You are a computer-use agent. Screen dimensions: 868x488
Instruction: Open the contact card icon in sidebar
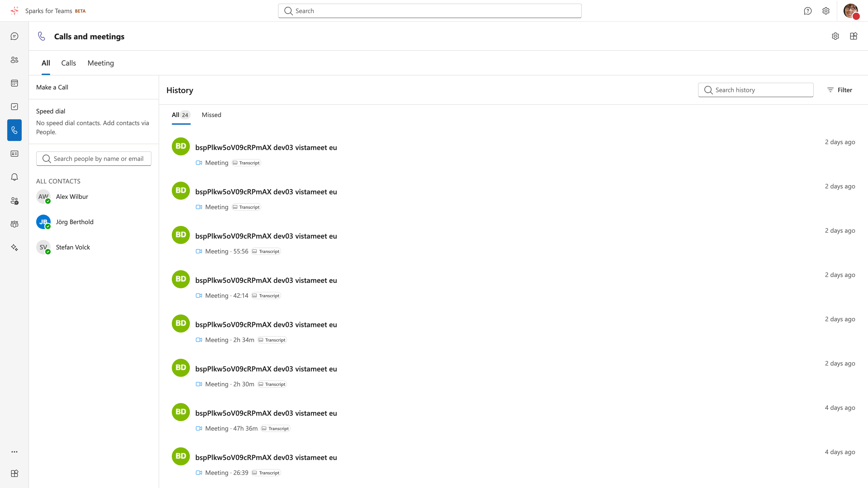tap(14, 154)
